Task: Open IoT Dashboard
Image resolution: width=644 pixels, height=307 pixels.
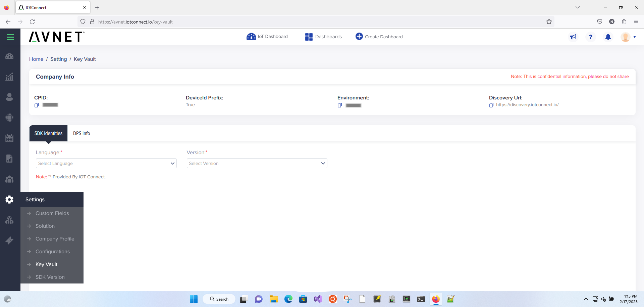Action: (267, 37)
